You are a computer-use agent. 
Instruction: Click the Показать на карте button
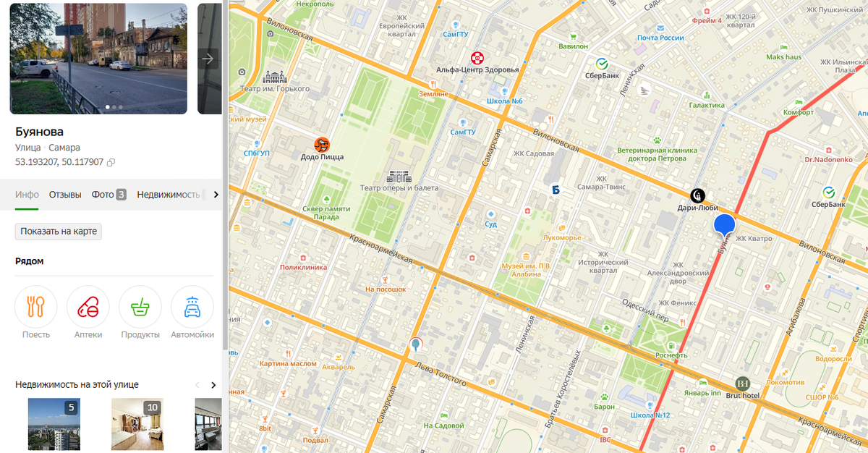tap(59, 232)
